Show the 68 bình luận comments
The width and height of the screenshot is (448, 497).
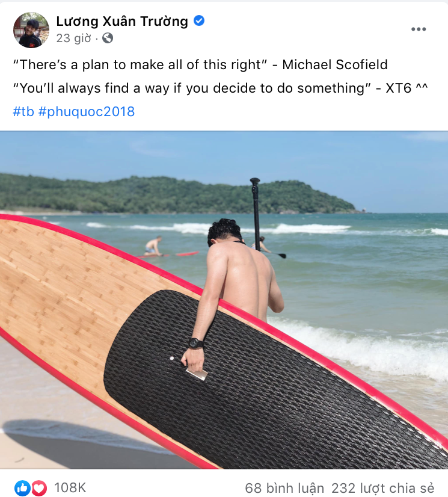click(x=284, y=488)
